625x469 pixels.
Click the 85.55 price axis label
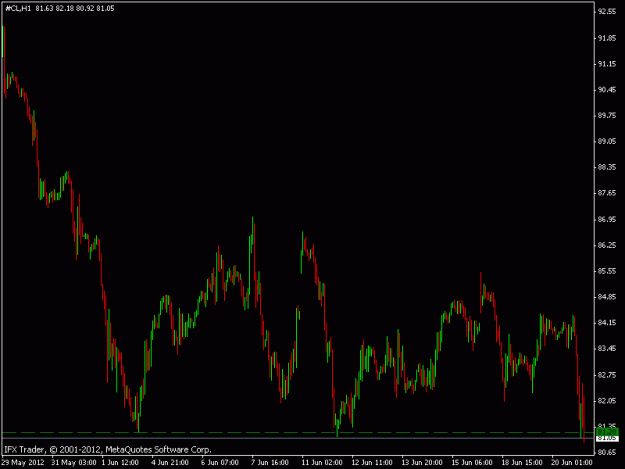[x=607, y=271]
